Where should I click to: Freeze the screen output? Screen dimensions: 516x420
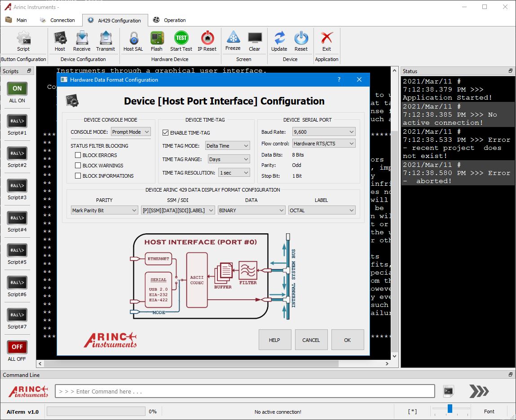click(233, 41)
